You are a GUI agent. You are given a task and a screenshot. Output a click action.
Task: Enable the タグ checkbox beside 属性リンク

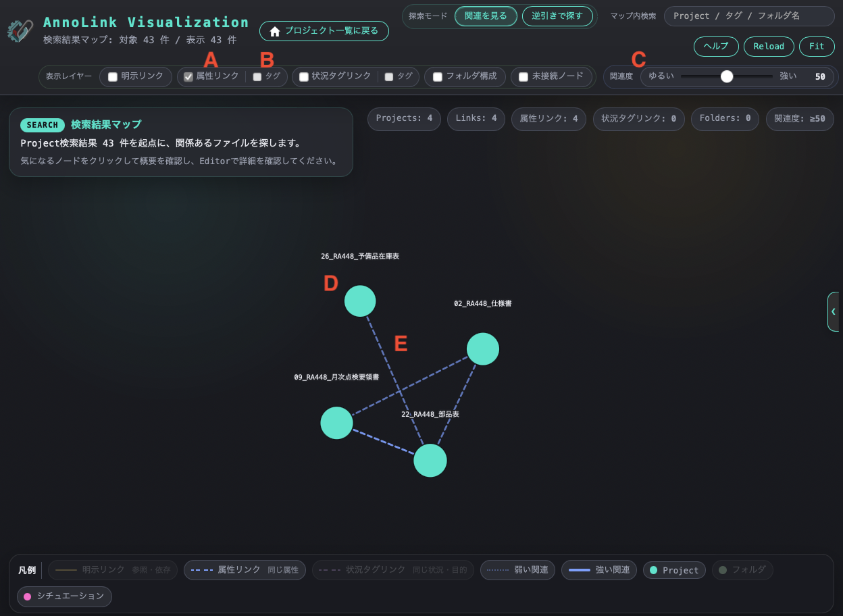point(257,77)
